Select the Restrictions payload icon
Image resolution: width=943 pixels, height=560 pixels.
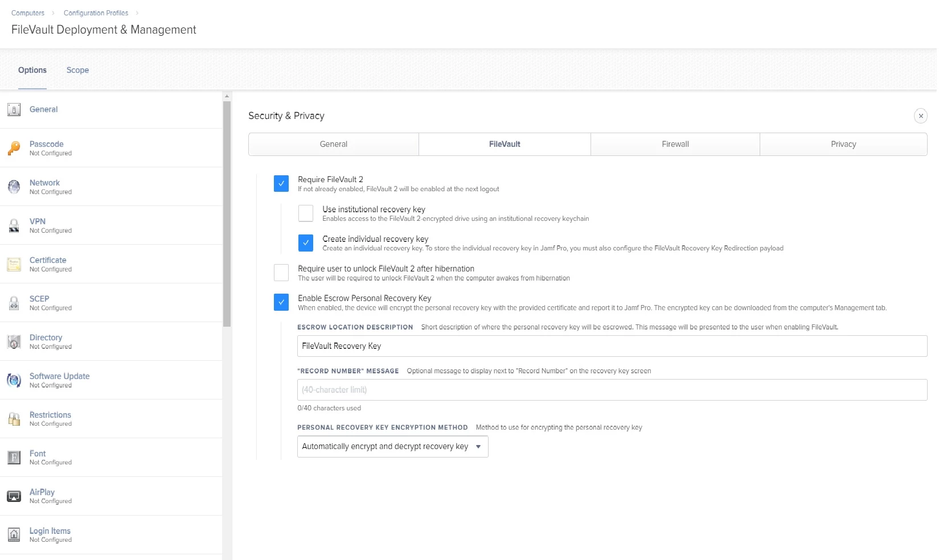(14, 419)
